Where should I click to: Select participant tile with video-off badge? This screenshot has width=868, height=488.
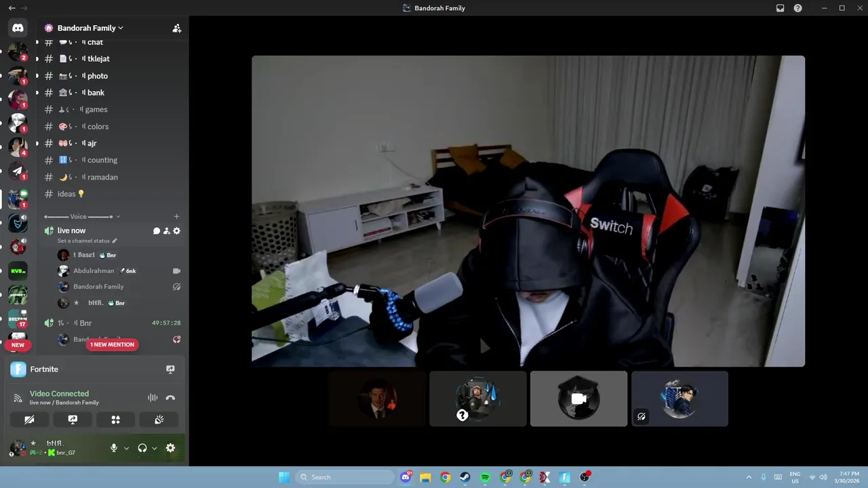679,399
